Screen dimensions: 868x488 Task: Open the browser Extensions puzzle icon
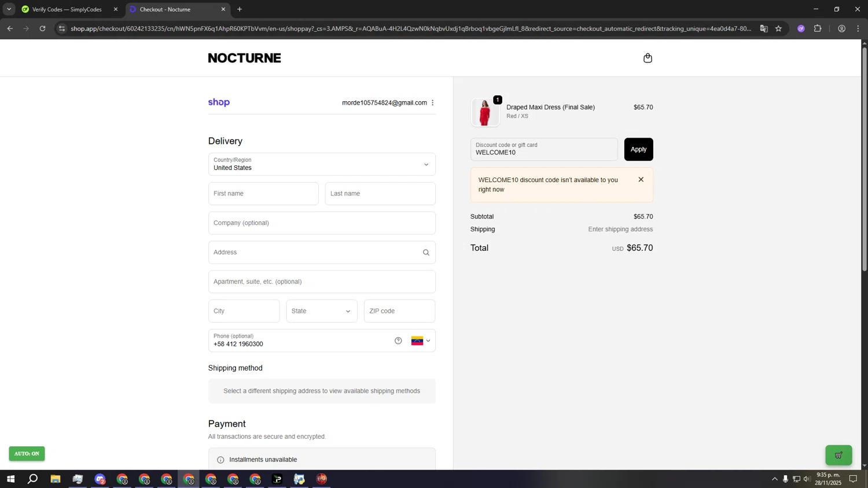click(818, 28)
